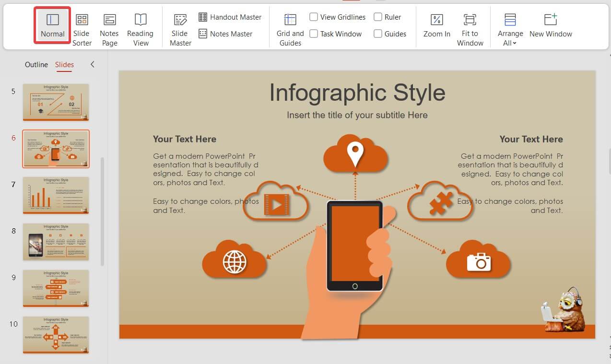Select the video play cloud icon
This screenshot has width=611, height=364.
click(x=276, y=201)
